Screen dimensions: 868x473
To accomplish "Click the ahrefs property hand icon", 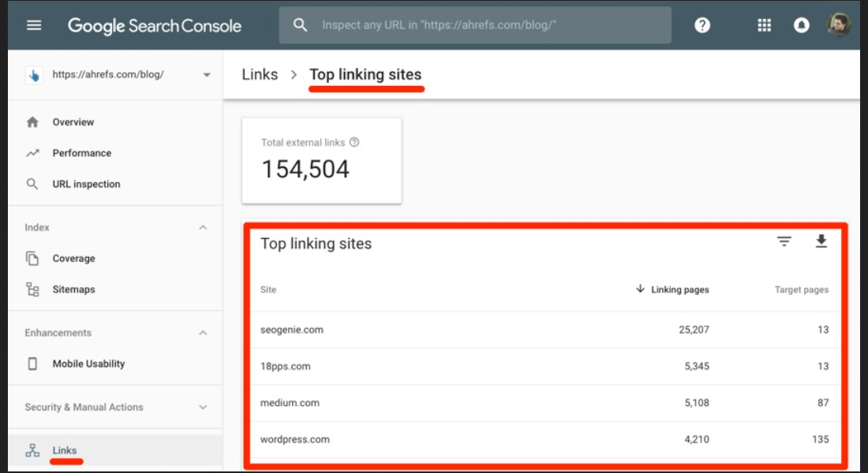I will pos(34,75).
